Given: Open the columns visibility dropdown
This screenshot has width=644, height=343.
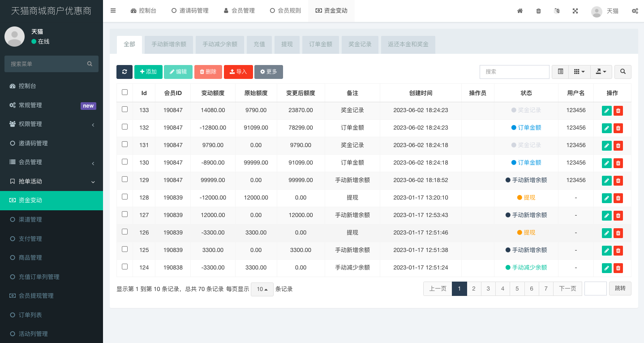Looking at the screenshot, I should pos(579,72).
